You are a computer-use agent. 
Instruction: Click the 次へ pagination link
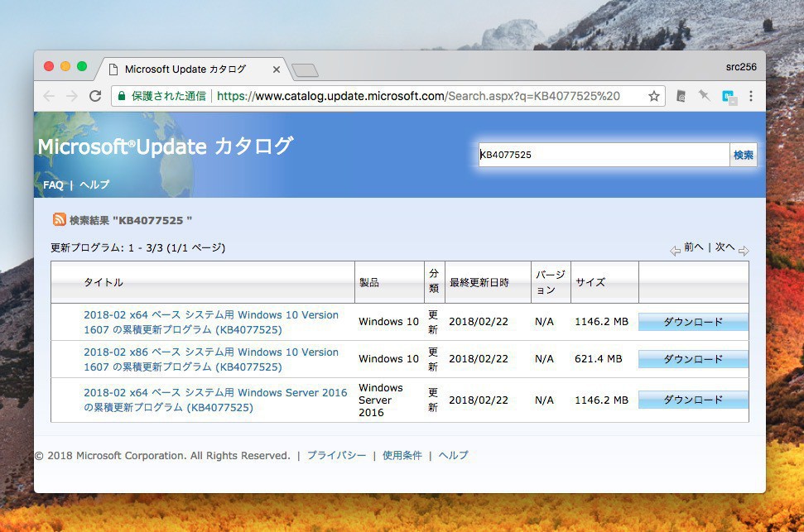tap(725, 247)
